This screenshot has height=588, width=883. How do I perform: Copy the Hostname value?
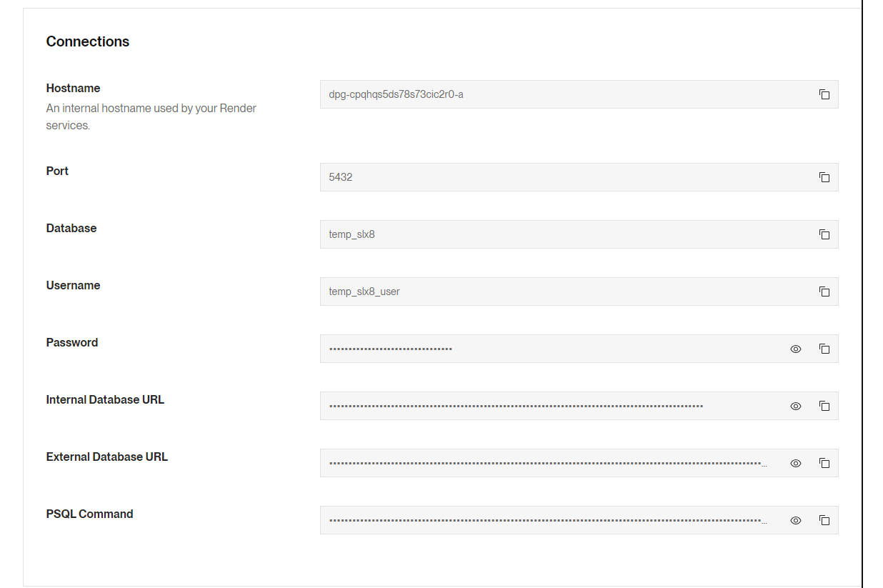[824, 94]
